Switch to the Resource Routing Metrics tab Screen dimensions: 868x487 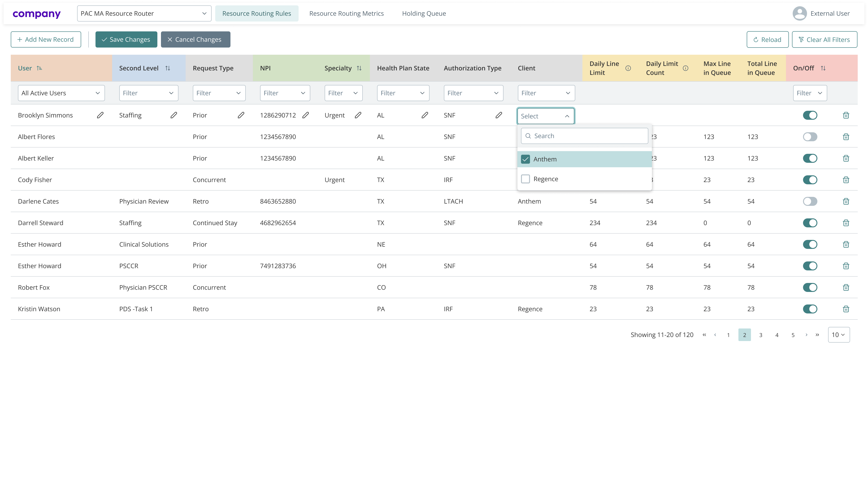(x=346, y=13)
